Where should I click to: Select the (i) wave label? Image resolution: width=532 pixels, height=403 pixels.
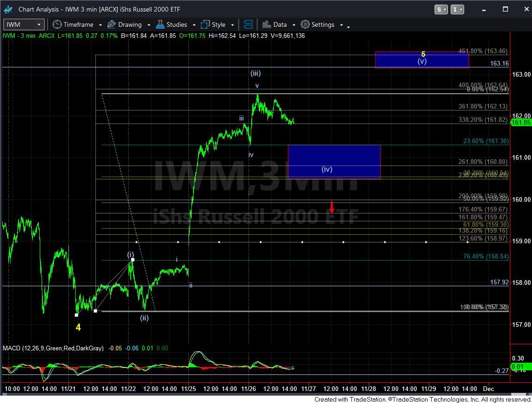point(130,254)
